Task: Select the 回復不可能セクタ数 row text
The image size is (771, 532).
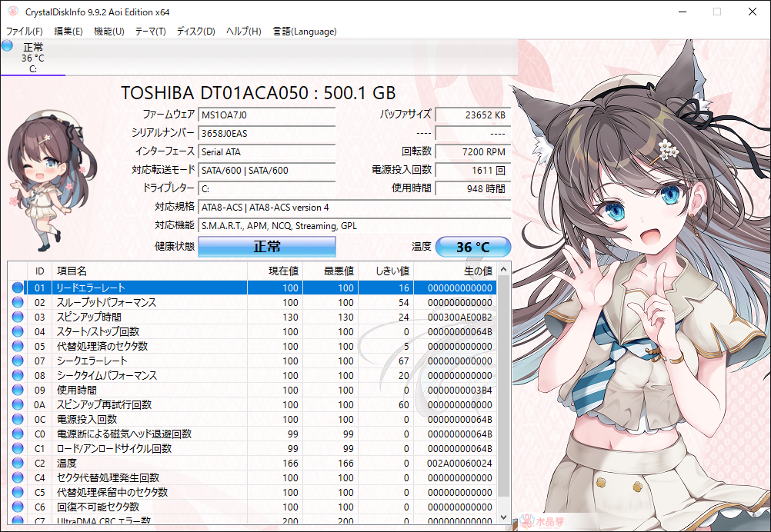Action: [x=98, y=507]
